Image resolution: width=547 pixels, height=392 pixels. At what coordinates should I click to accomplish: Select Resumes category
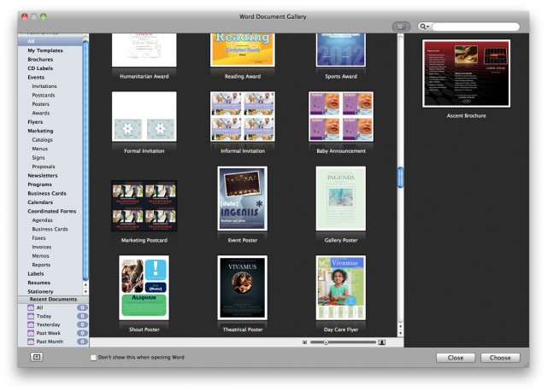click(39, 283)
